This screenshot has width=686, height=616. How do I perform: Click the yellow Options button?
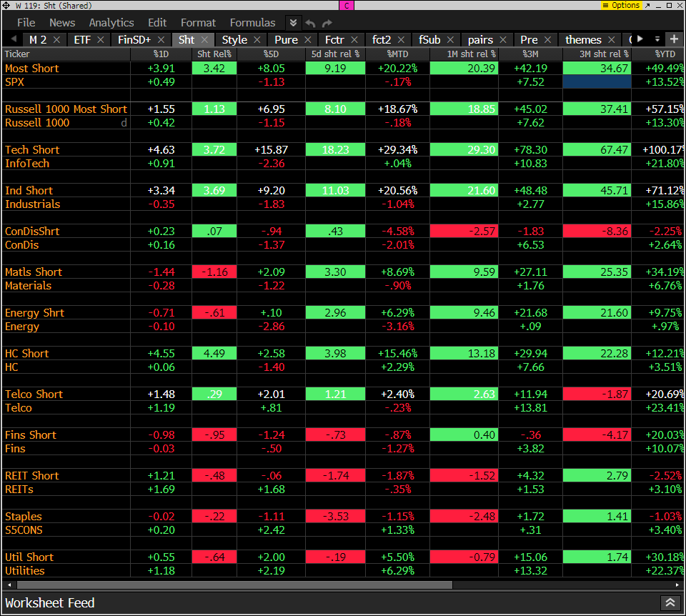coord(621,5)
